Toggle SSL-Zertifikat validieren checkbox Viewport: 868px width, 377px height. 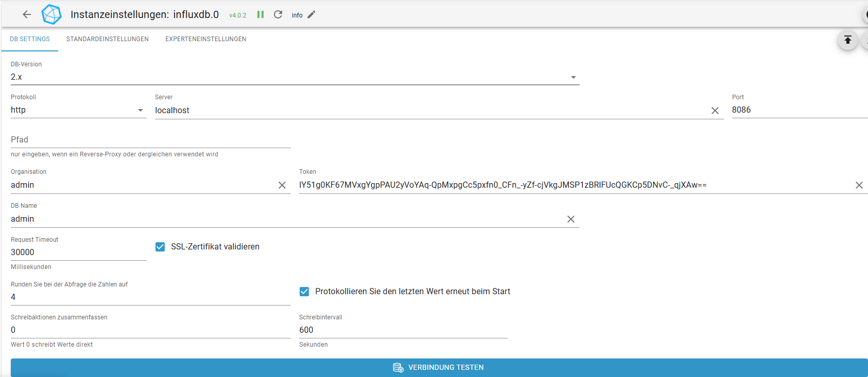point(160,247)
